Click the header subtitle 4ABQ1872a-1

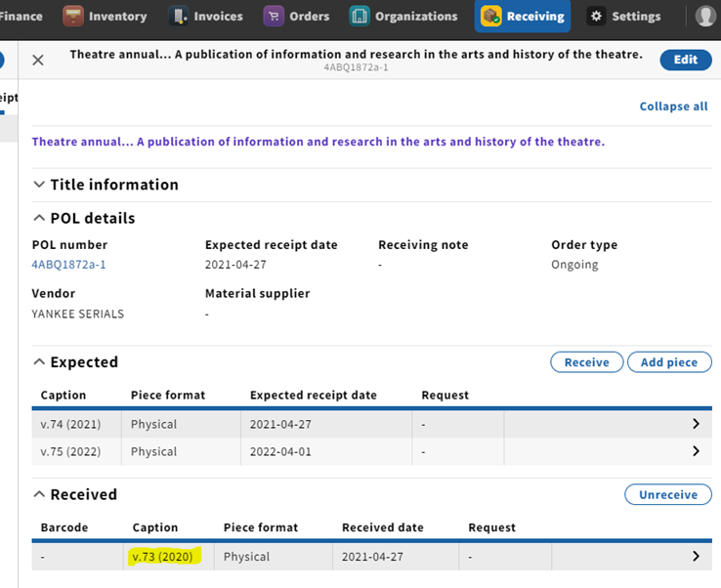pyautogui.click(x=356, y=67)
